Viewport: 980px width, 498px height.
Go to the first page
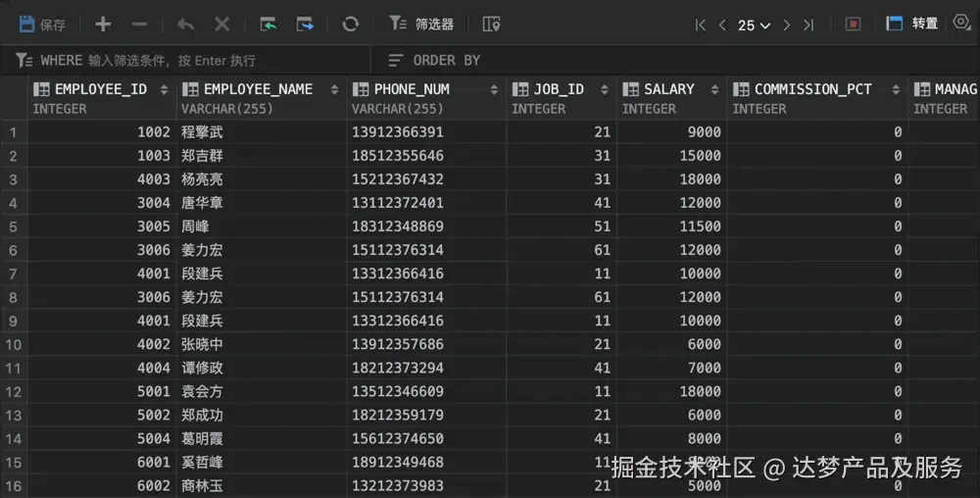[701, 25]
